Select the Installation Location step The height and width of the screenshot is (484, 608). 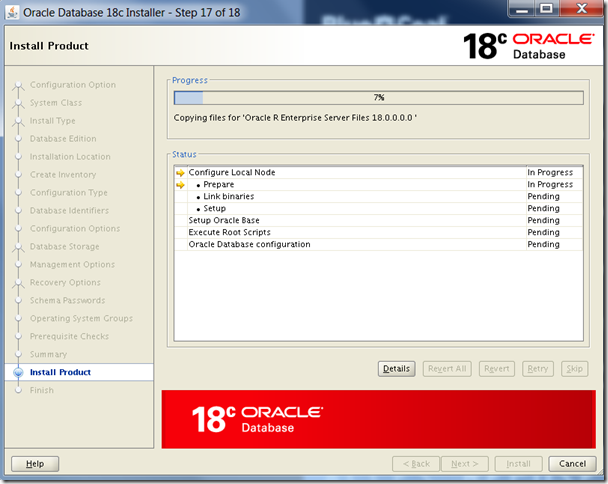70,157
